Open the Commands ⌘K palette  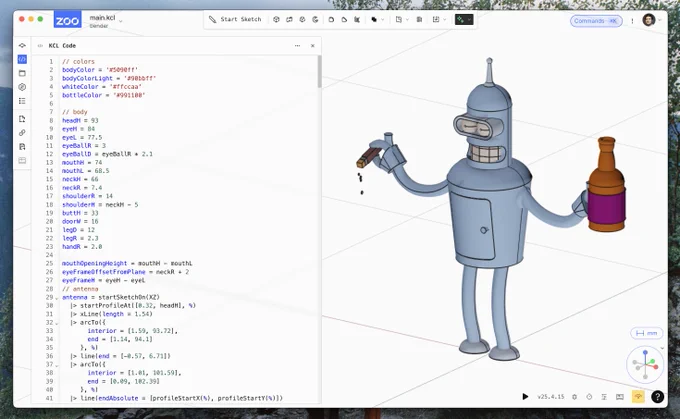(596, 21)
